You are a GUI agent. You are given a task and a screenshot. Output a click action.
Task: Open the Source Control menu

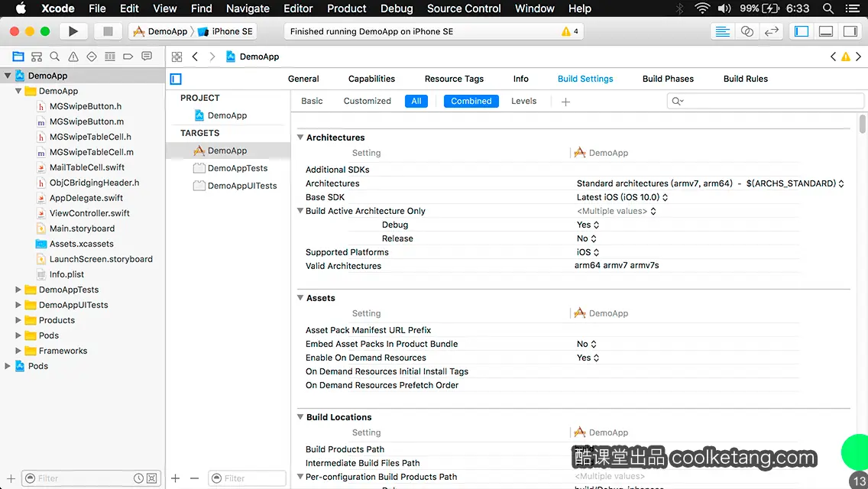tap(464, 8)
